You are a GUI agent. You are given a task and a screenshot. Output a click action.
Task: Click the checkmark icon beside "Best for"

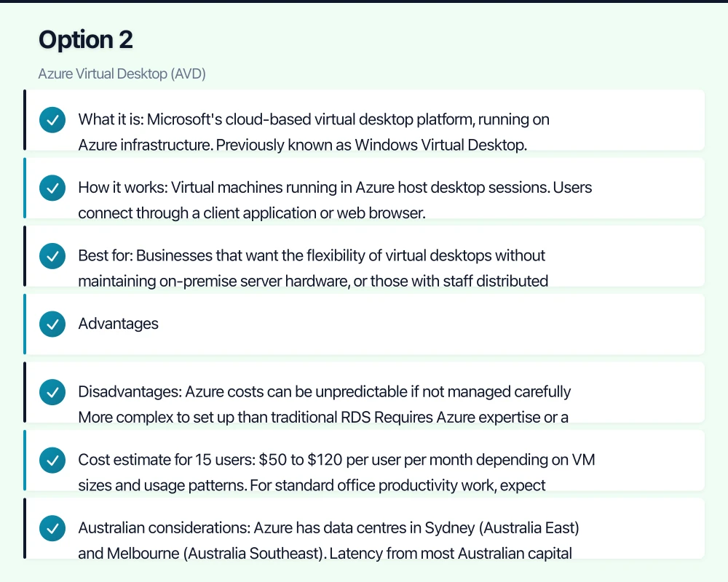(x=52, y=256)
